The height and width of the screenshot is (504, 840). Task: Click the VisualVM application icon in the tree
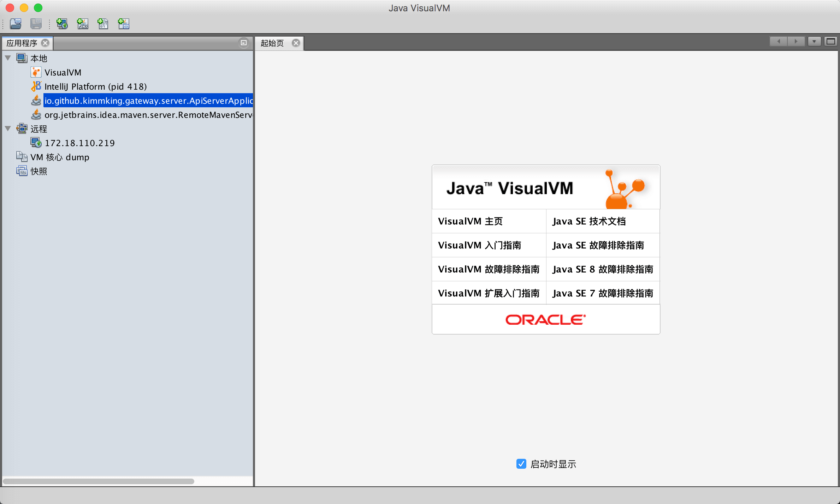[36, 72]
